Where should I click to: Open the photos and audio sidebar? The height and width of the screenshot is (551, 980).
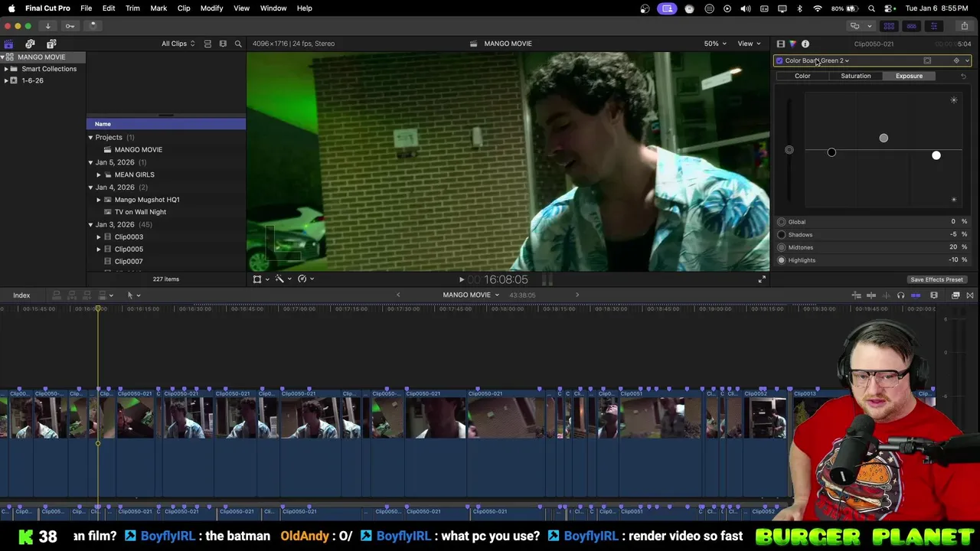point(30,44)
